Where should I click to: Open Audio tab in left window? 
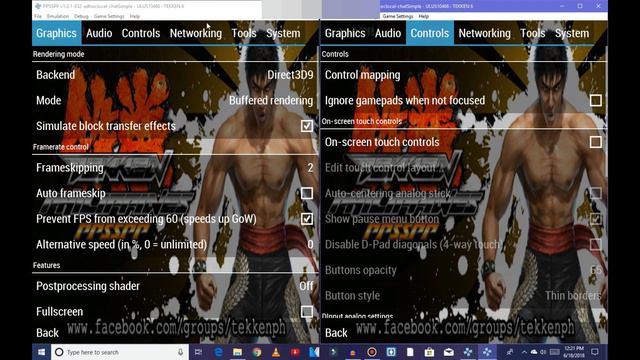[99, 33]
